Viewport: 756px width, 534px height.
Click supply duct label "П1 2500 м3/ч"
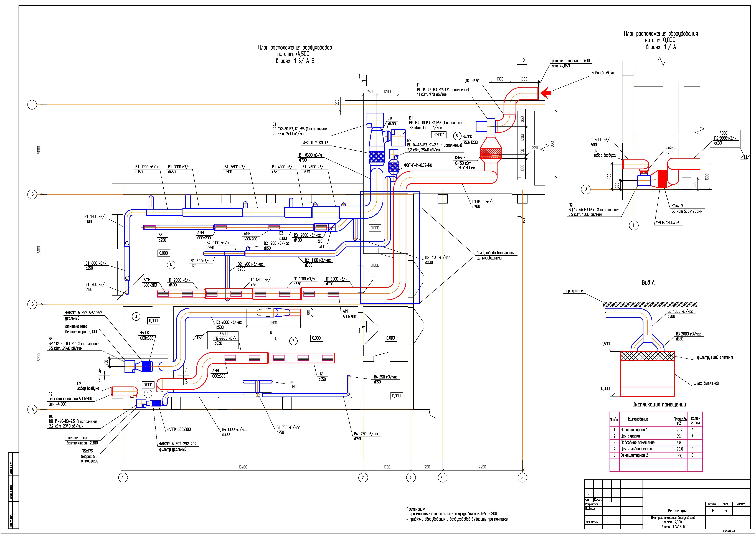click(180, 280)
